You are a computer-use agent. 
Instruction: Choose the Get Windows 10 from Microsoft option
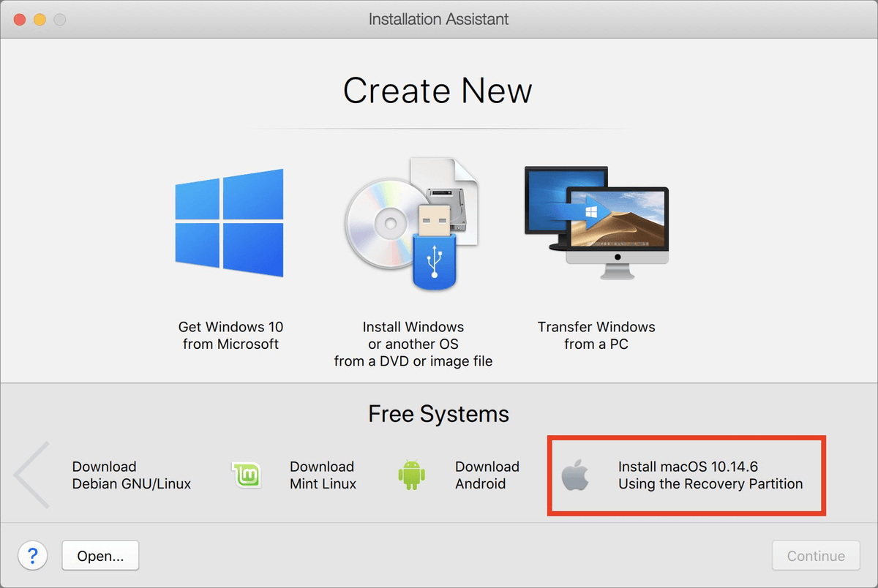point(230,335)
